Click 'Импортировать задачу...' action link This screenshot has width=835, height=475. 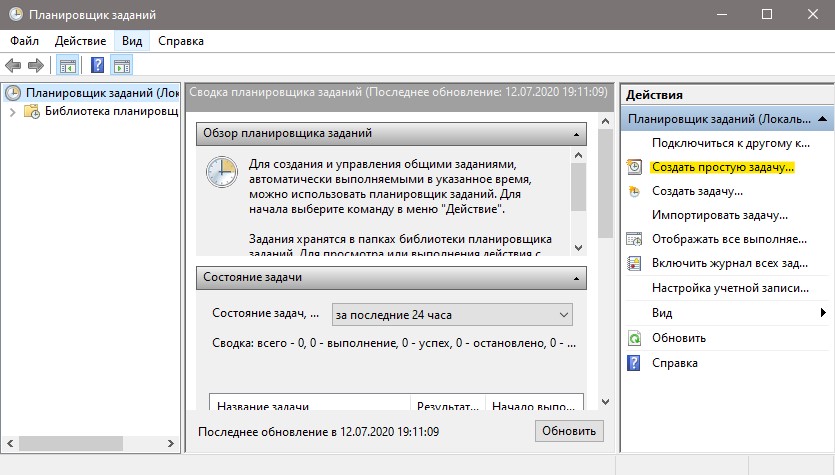(x=719, y=215)
